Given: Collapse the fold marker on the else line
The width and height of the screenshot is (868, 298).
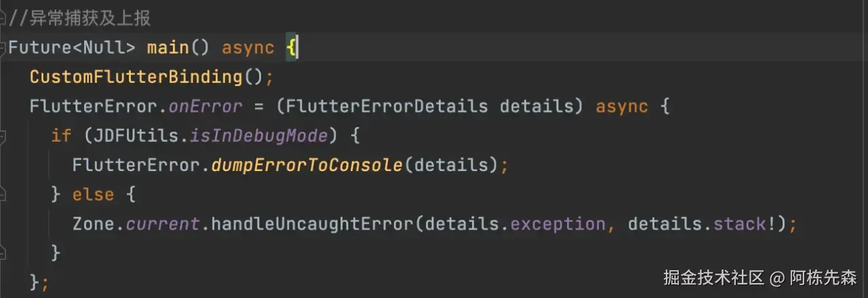Looking at the screenshot, I should click(x=3, y=195).
